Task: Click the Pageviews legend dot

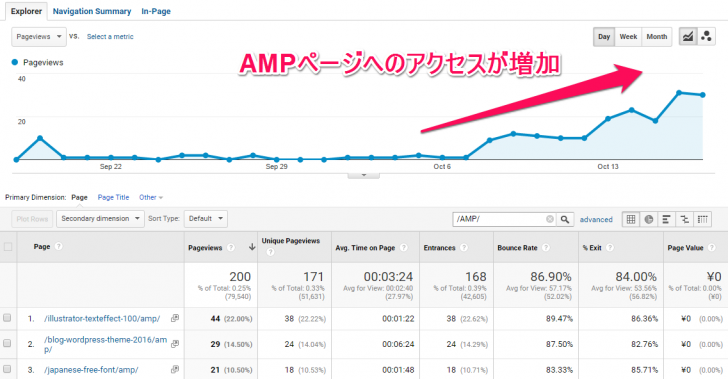Action: pyautogui.click(x=15, y=62)
